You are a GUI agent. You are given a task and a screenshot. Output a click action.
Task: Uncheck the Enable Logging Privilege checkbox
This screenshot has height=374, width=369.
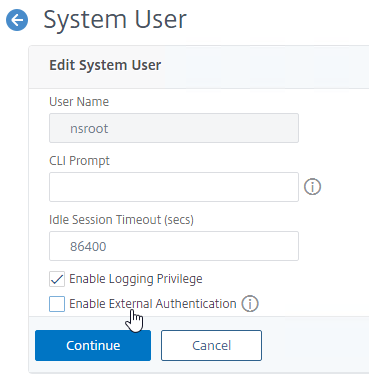click(x=57, y=279)
